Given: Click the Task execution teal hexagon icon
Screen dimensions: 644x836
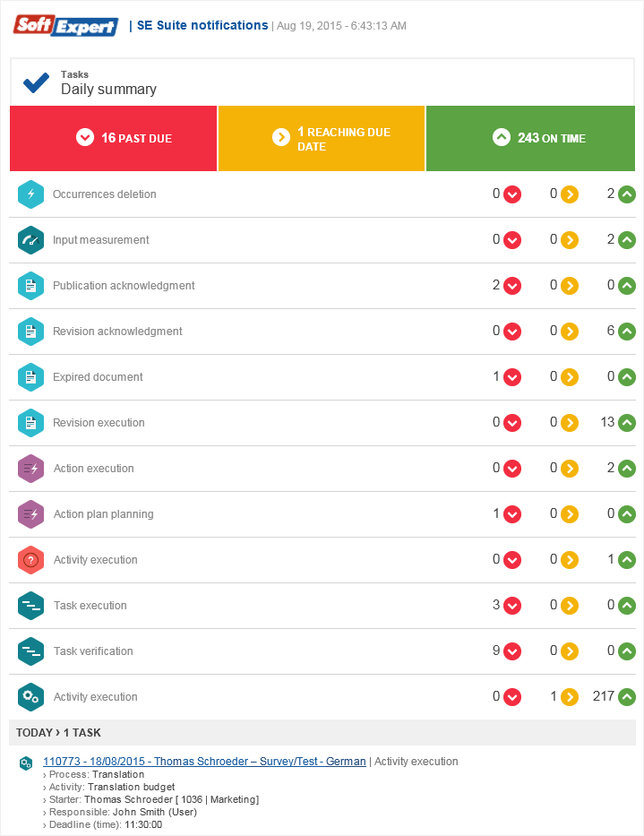Looking at the screenshot, I should tap(31, 606).
